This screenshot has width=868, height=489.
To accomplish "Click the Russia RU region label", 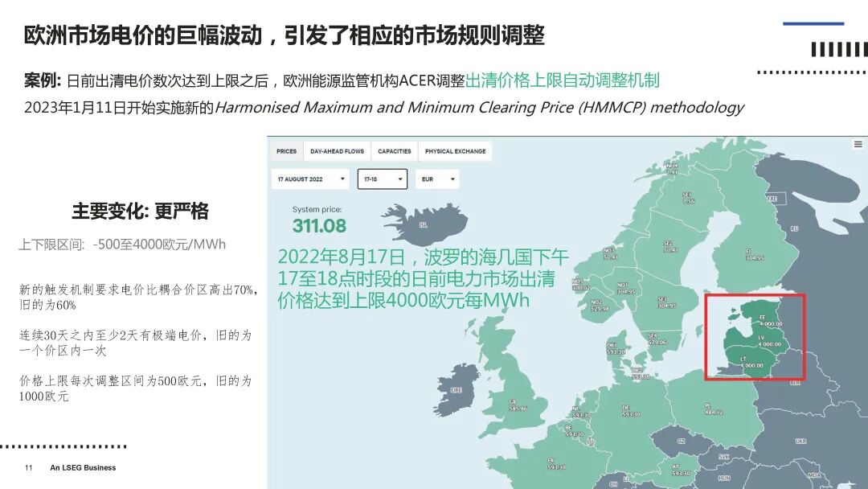I will (794, 228).
